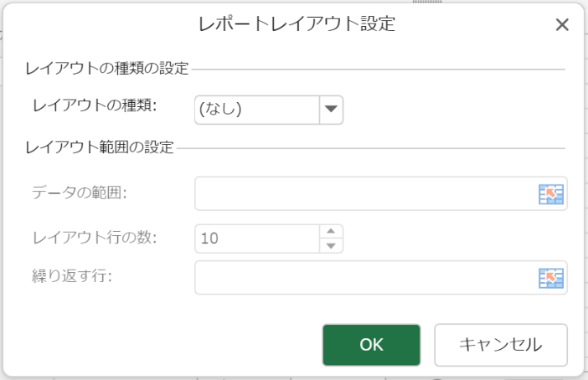Open range selector for 繰り返す行
This screenshot has width=588, height=380.
550,278
